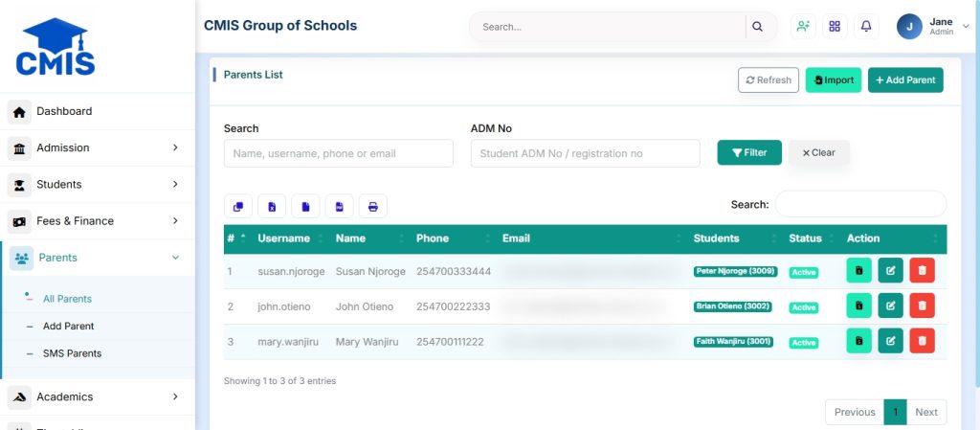Image resolution: width=980 pixels, height=430 pixels.
Task: Sort table by Username column
Action: coord(290,238)
